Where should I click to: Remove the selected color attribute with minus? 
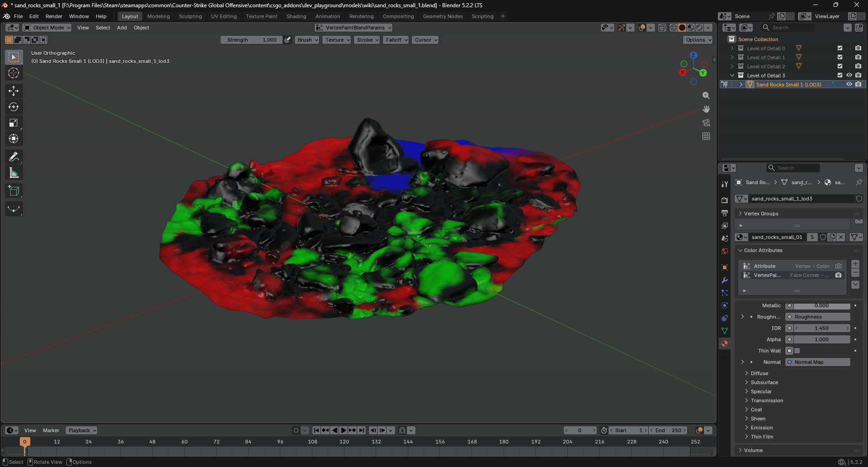tap(855, 272)
